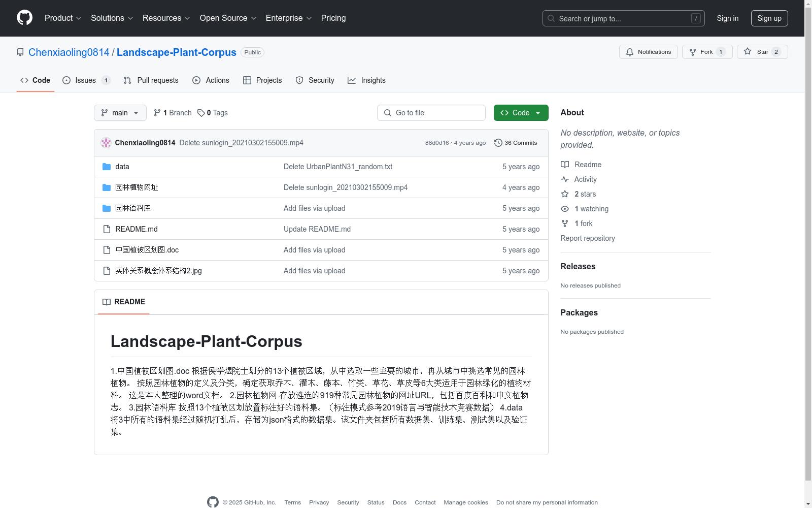Click the branch icon next to 1 Branch
Viewport: 812px width, 508px height.
tap(157, 113)
